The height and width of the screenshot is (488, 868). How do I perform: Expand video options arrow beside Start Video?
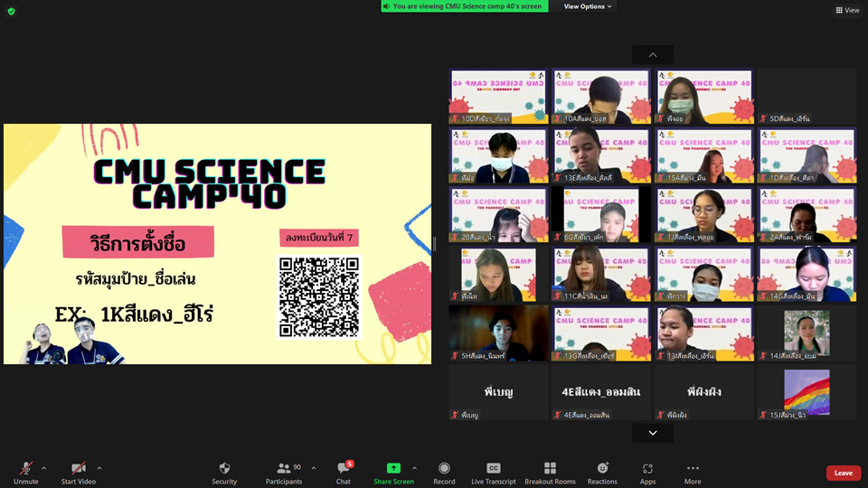coord(99,468)
